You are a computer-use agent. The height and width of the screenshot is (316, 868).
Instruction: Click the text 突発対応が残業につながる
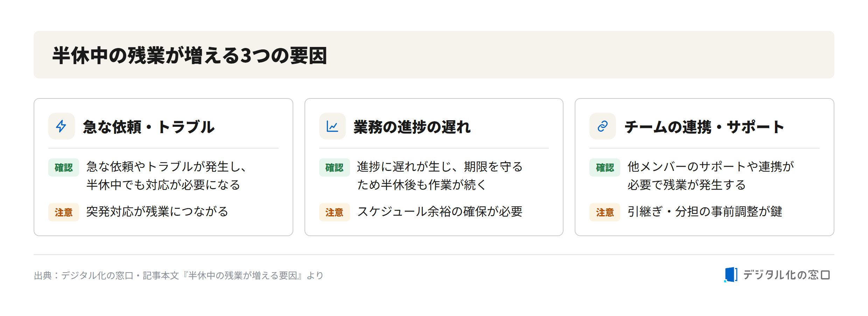pyautogui.click(x=157, y=212)
